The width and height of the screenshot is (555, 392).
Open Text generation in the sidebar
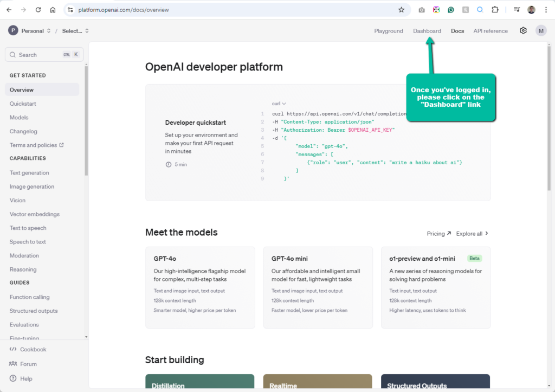click(x=29, y=173)
